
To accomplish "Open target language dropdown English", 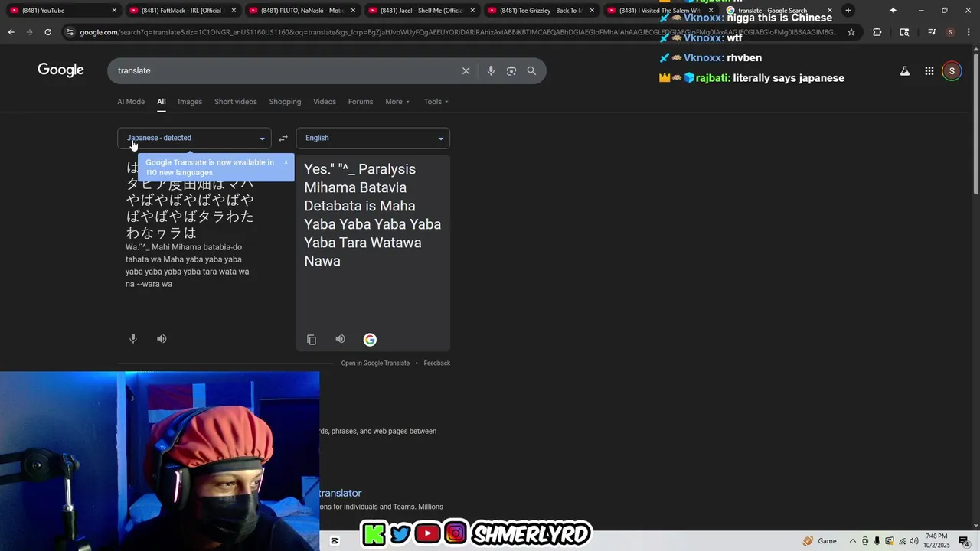I will click(x=373, y=139).
